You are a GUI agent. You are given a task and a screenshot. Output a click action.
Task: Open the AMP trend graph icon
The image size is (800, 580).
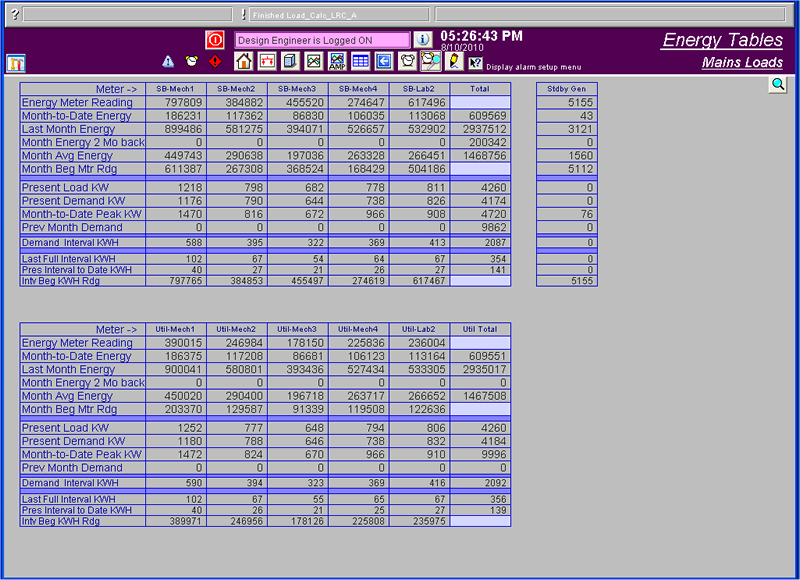(337, 61)
